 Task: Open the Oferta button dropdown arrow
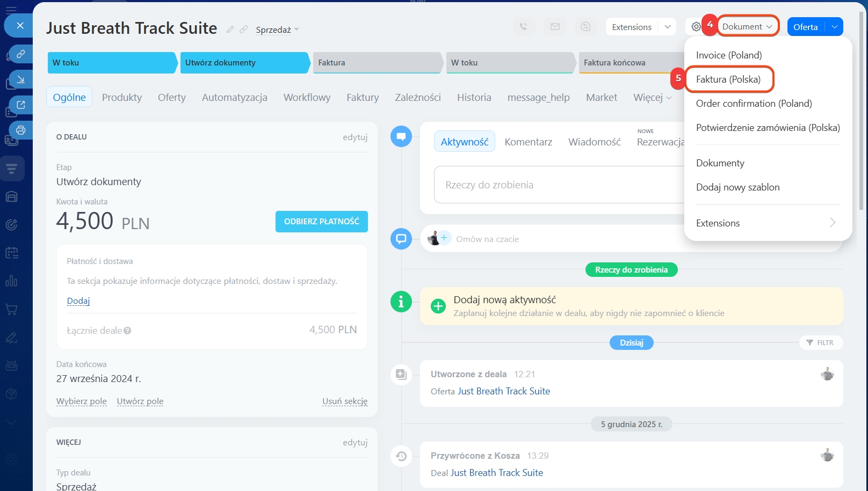point(834,27)
